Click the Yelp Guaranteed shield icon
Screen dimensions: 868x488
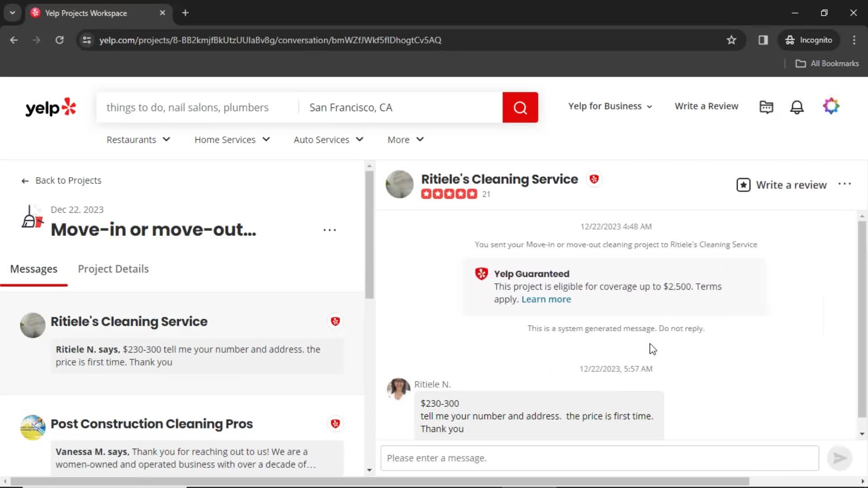[481, 273]
